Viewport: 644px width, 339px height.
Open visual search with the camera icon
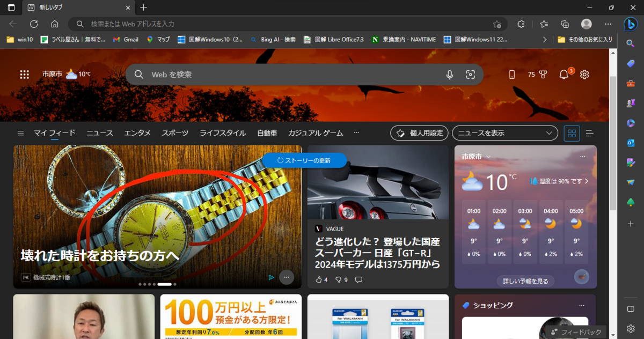(x=471, y=75)
